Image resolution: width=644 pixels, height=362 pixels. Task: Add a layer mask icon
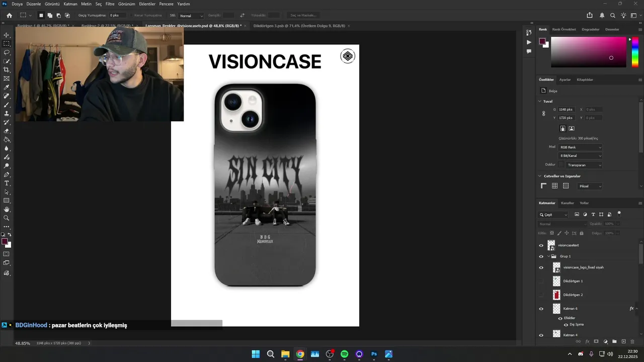pyautogui.click(x=596, y=341)
